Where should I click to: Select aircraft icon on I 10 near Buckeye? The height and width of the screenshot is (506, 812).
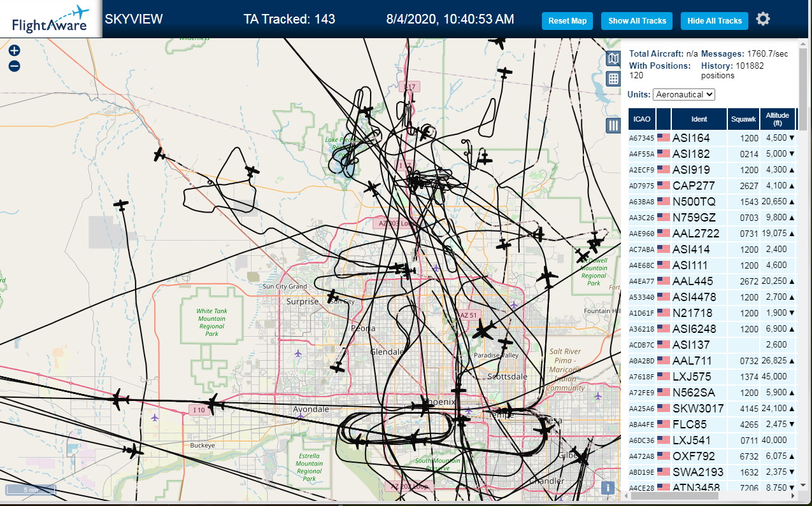214,403
